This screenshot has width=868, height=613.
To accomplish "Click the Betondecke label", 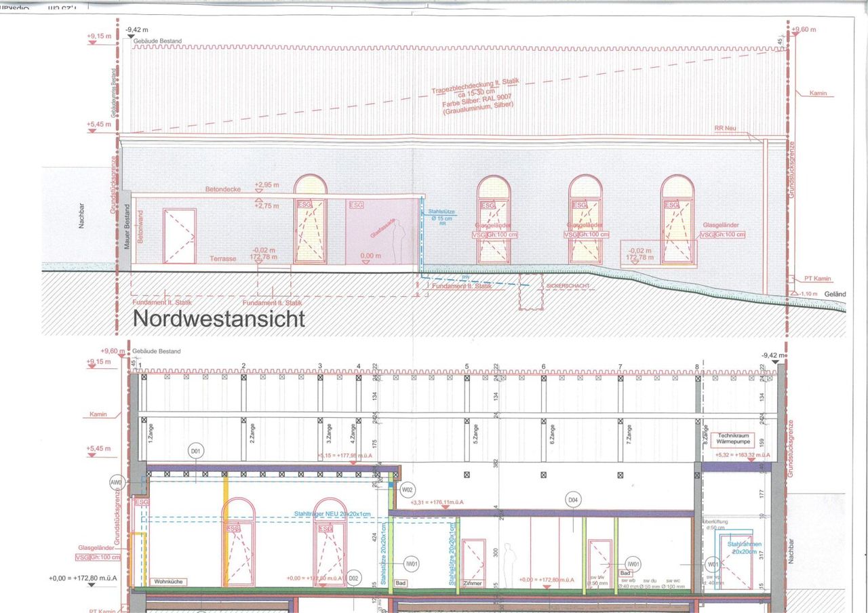I will pyautogui.click(x=224, y=189).
